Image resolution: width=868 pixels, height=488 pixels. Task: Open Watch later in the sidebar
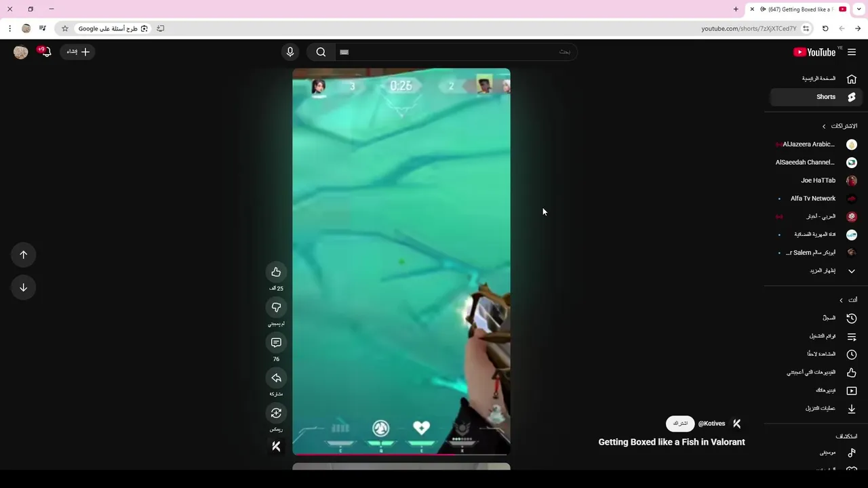[816, 354]
